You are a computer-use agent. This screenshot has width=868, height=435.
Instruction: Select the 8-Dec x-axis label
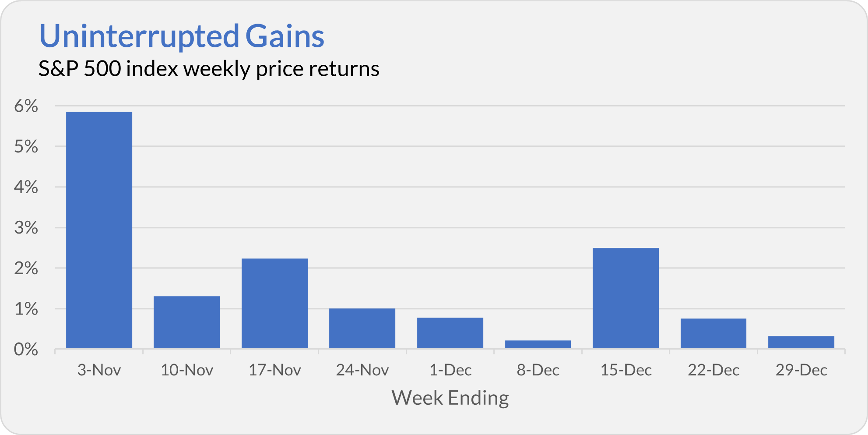(x=538, y=371)
